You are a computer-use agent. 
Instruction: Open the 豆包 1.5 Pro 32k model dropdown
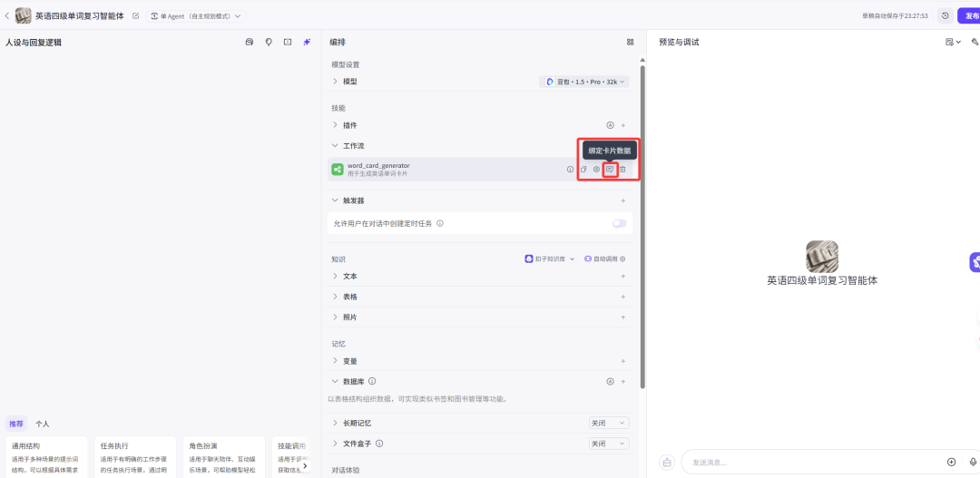tap(585, 82)
